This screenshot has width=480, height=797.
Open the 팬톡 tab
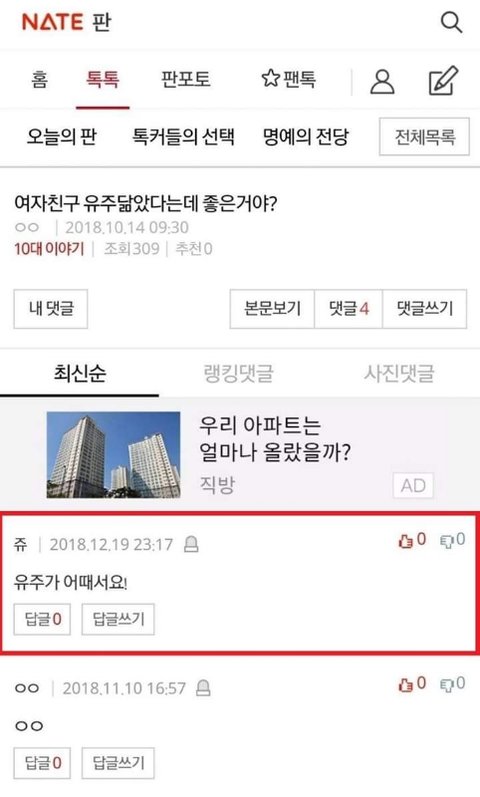(x=288, y=79)
